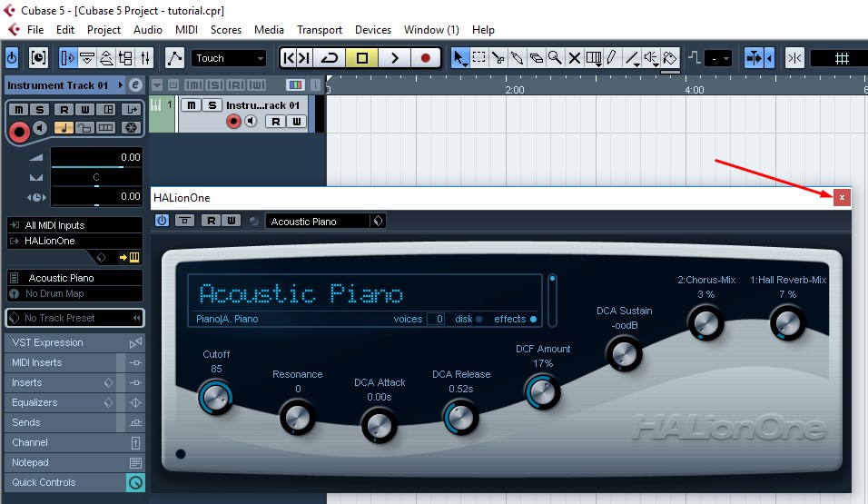This screenshot has height=504, width=868.
Task: Open the Pool window icon
Action: coord(125,57)
